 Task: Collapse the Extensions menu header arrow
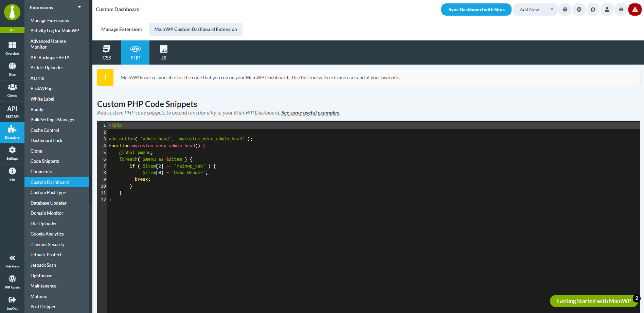79,7
